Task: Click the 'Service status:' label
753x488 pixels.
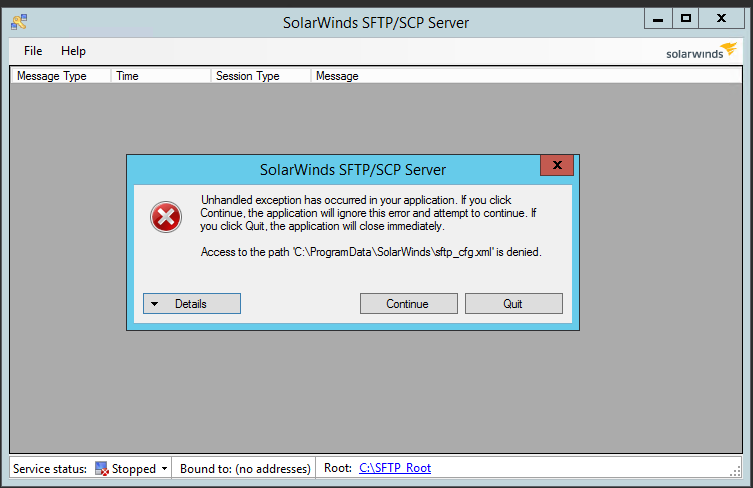Action: (x=50, y=469)
